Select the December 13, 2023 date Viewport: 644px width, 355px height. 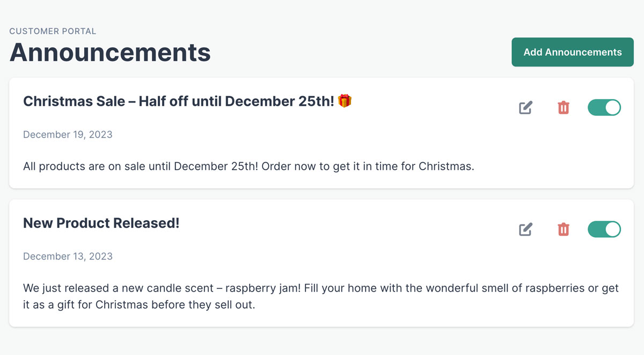pos(68,256)
